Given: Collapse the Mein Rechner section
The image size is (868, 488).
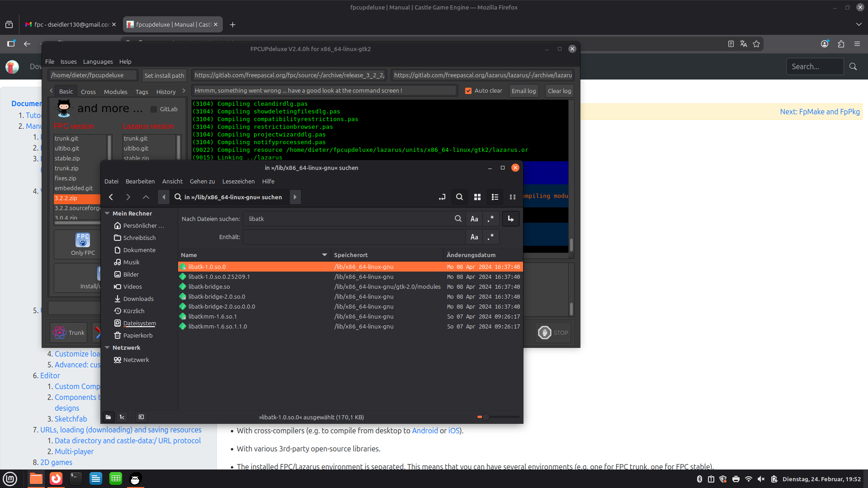Looking at the screenshot, I should [108, 213].
